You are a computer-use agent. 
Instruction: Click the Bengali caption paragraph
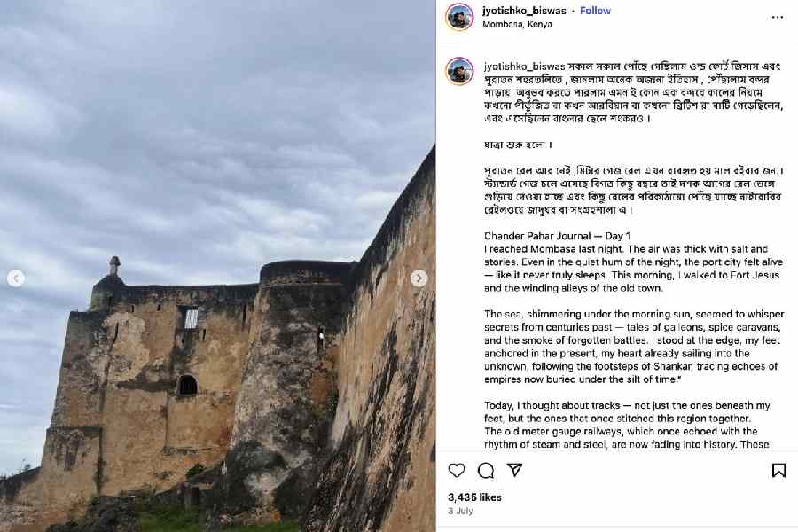tap(633, 92)
